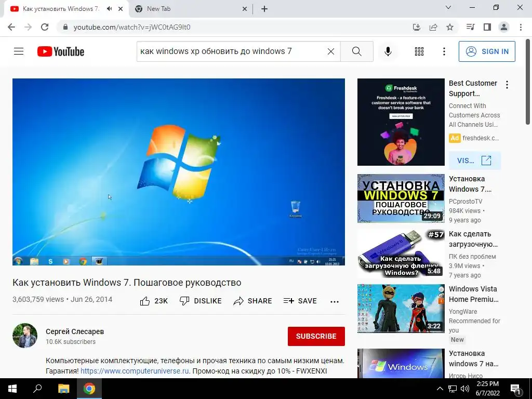Go to YouTube home via logo
Screen dimensions: 532x399
(61, 51)
